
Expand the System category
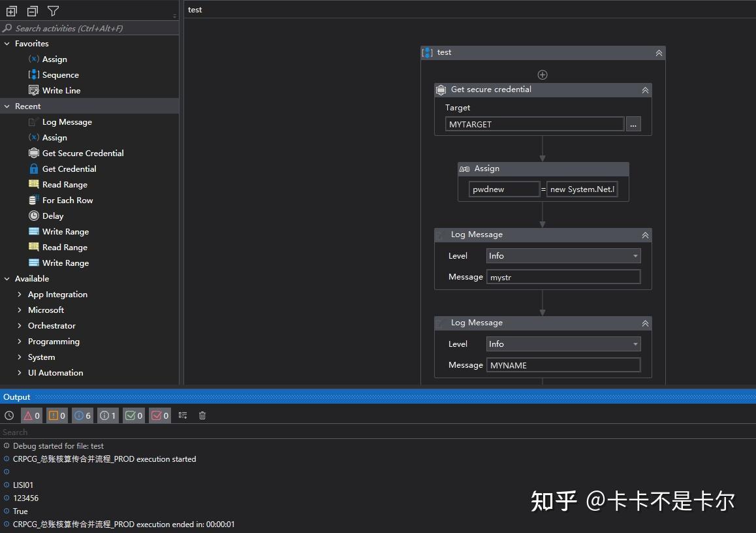tap(20, 357)
